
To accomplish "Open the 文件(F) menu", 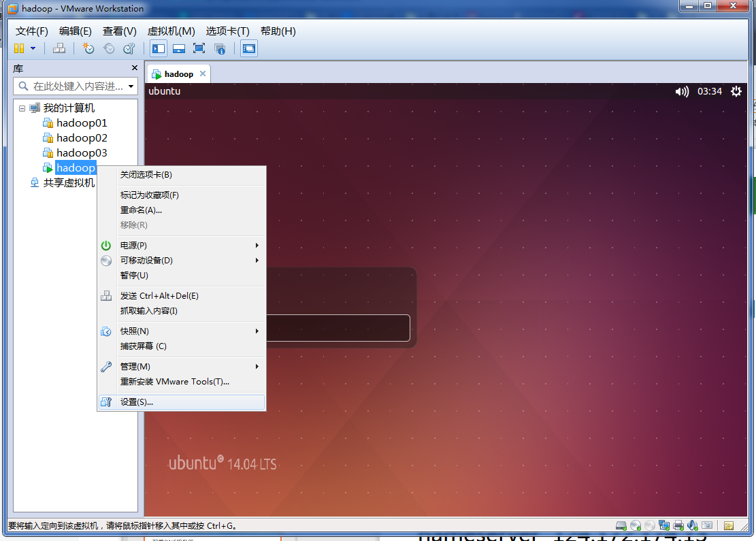I will 32,31.
